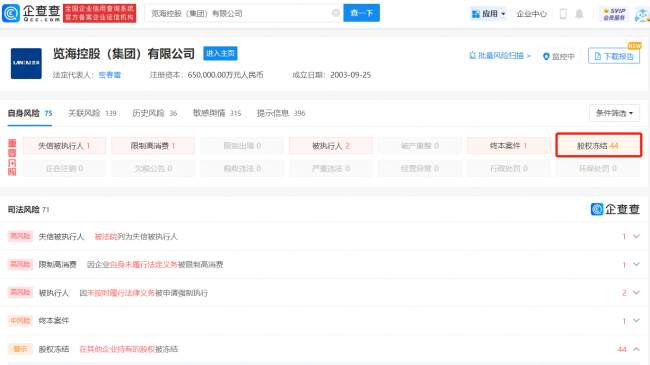The height and width of the screenshot is (365, 650).
Task: Select the 经营异常 0 risk tag
Action: (420, 168)
